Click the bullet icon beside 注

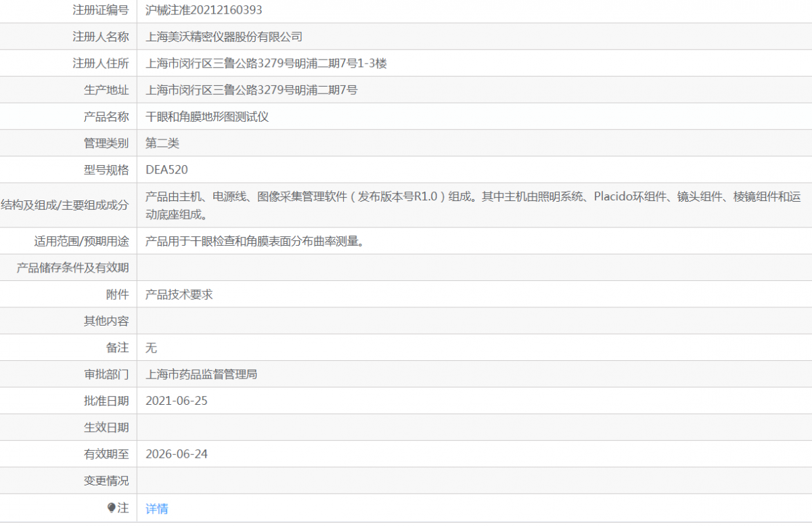coord(112,508)
